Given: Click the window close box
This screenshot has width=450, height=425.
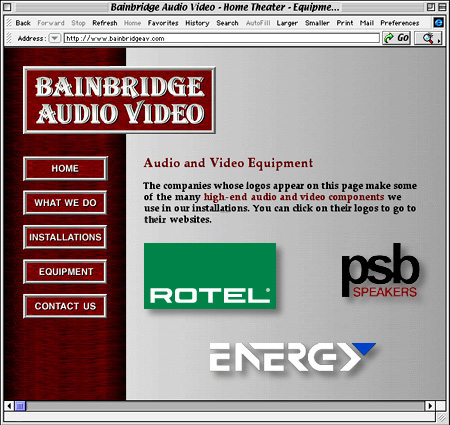Looking at the screenshot, I should 7,7.
